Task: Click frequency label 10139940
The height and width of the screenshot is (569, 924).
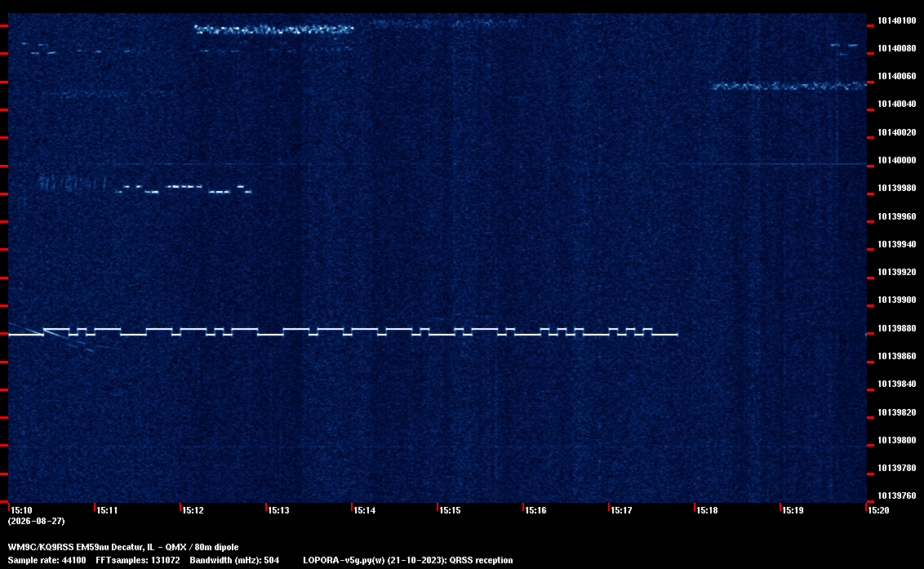Action: click(897, 244)
